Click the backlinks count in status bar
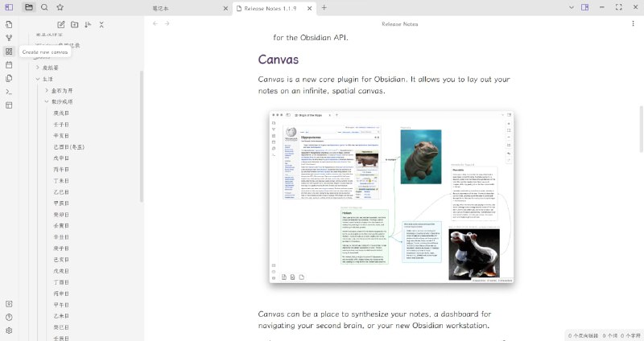The height and width of the screenshot is (341, 644). (x=583, y=335)
